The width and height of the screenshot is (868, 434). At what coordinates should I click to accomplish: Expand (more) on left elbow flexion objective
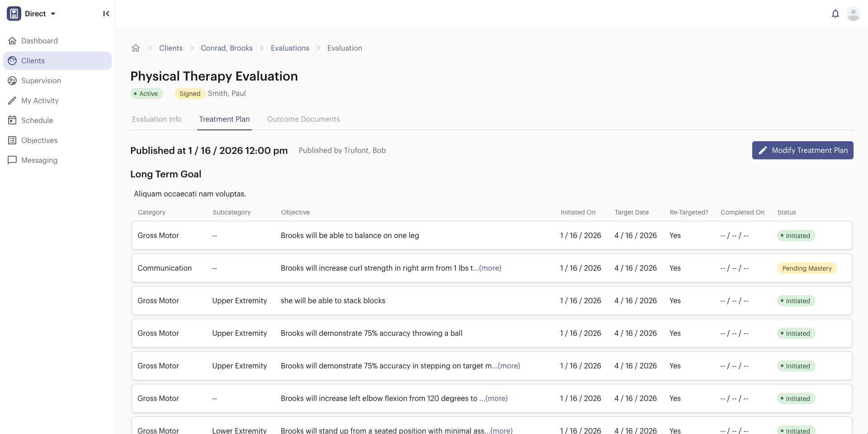pos(496,398)
